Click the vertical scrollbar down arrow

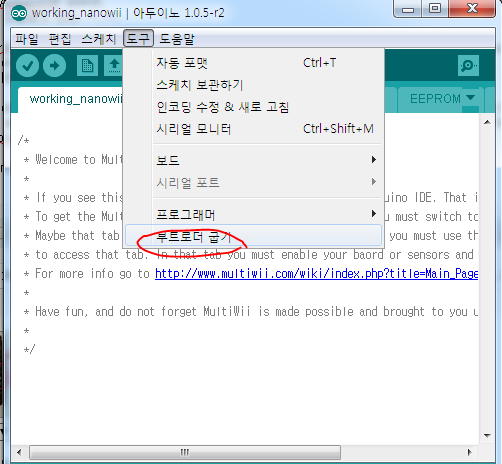[487, 436]
